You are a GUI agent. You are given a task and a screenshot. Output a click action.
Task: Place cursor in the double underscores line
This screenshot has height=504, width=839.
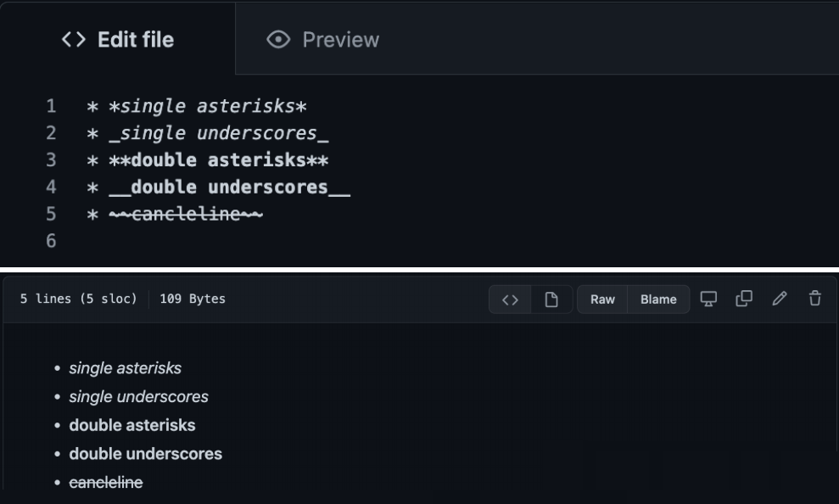[x=218, y=187]
